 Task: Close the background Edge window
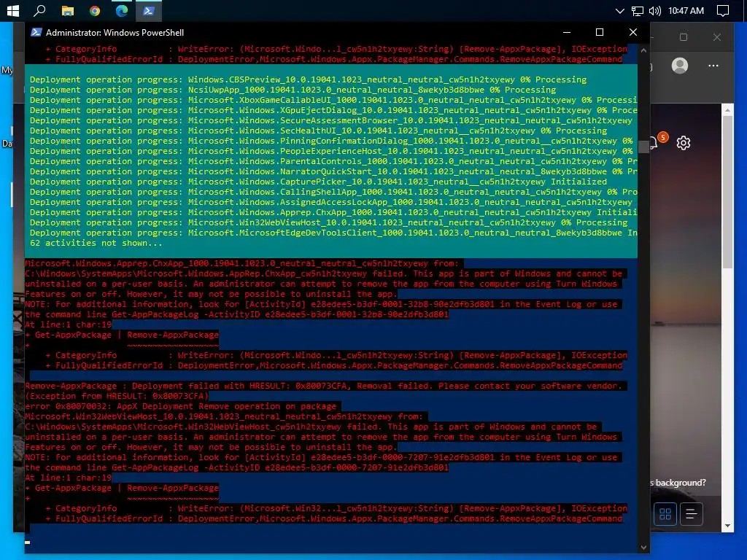coord(717,37)
